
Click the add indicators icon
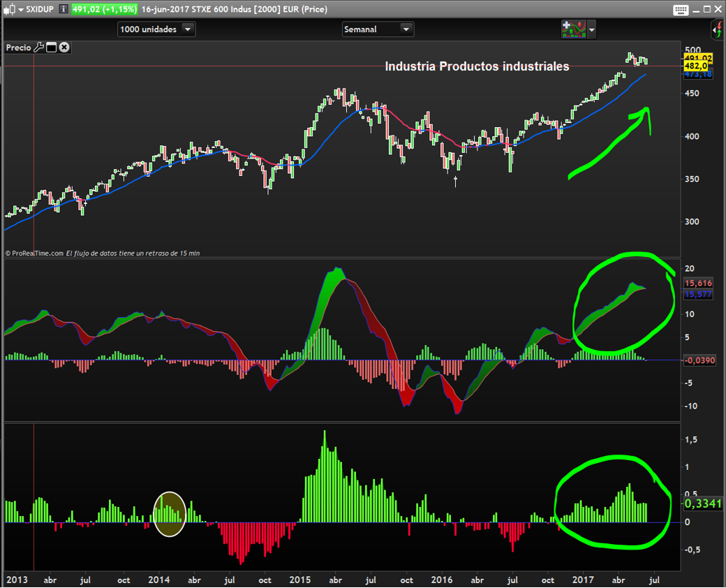[574, 29]
